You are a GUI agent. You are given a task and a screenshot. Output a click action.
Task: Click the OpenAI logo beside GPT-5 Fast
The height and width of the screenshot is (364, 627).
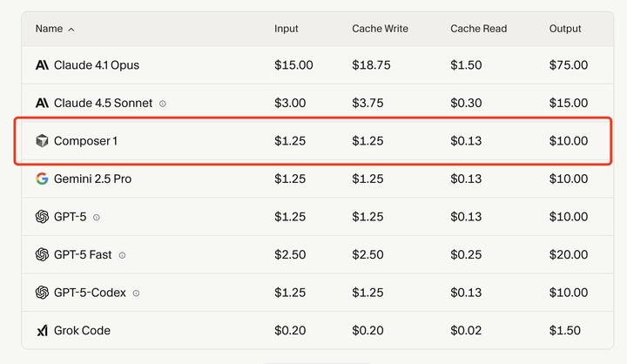(42, 254)
